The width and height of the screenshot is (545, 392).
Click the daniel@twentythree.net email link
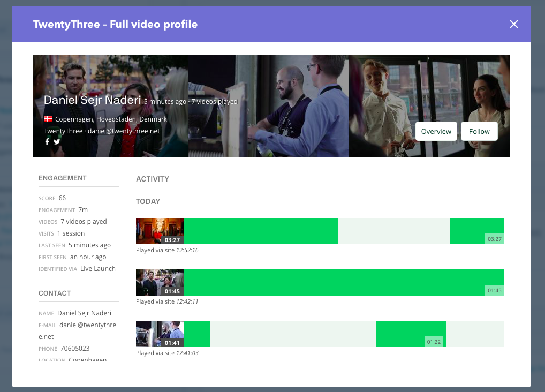(x=124, y=131)
